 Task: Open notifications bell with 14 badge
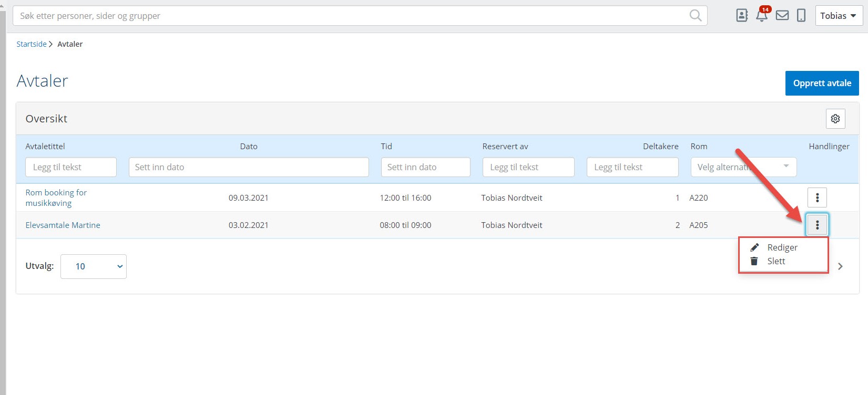pos(762,15)
